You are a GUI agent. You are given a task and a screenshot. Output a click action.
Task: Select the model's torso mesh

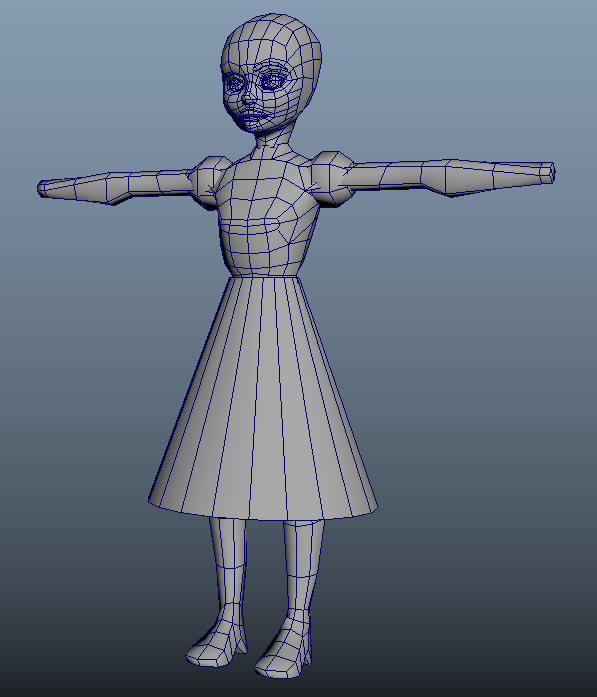(x=268, y=216)
